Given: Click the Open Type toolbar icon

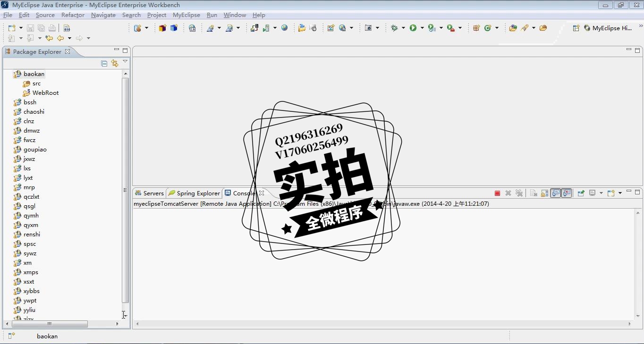Looking at the screenshot, I should pos(513,28).
